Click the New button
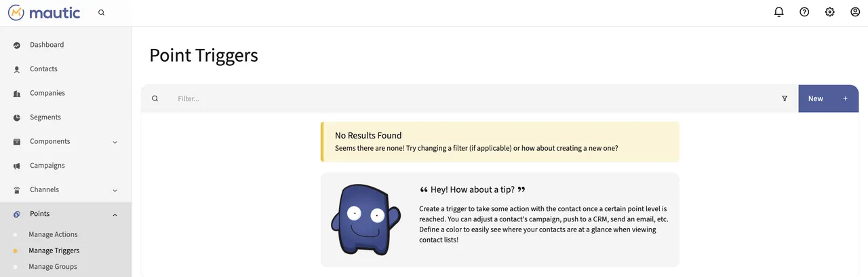Screen dimensions: 868x277 point(828,98)
